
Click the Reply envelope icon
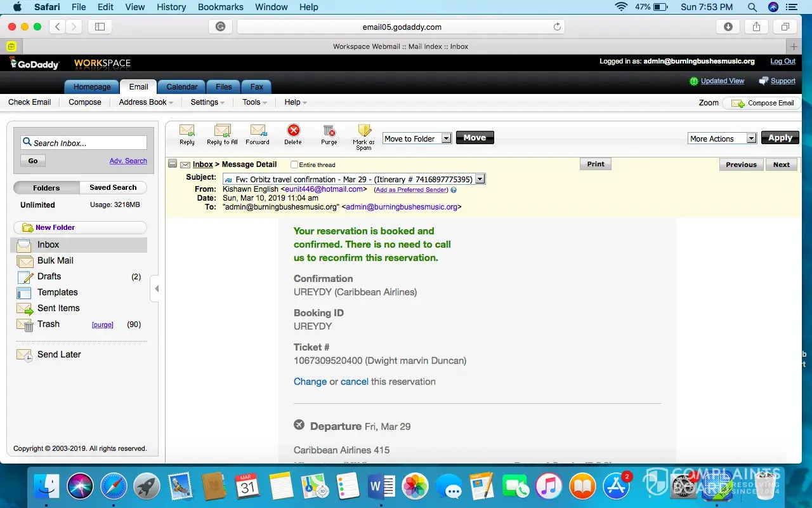187,131
